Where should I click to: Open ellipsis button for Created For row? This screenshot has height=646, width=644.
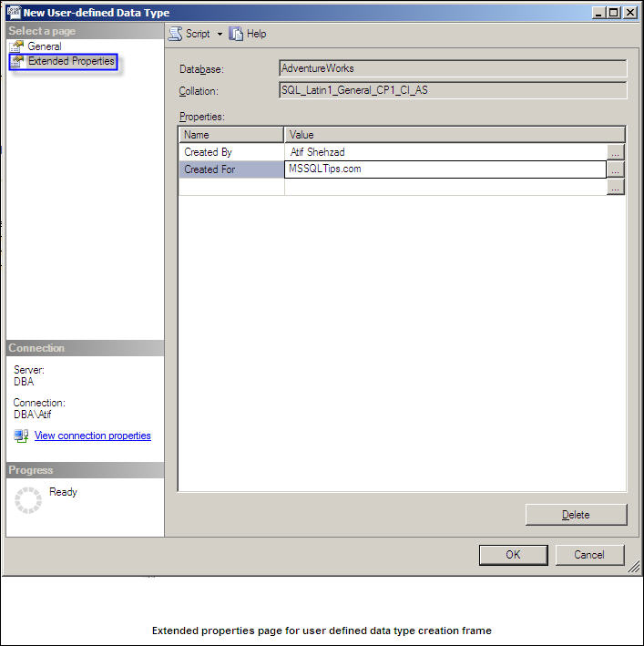[616, 169]
